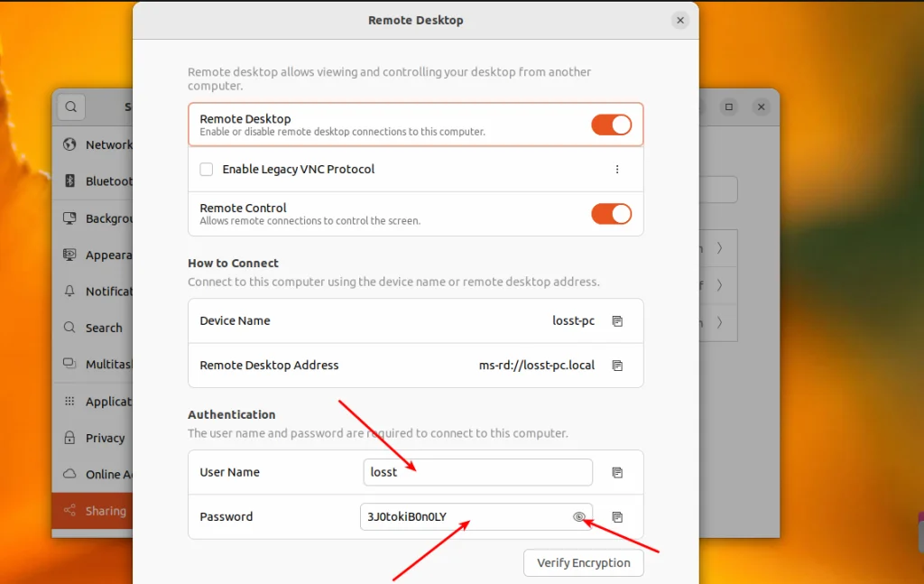Image resolution: width=924 pixels, height=584 pixels.
Task: Open the Notifications bell item
Action: click(x=97, y=292)
